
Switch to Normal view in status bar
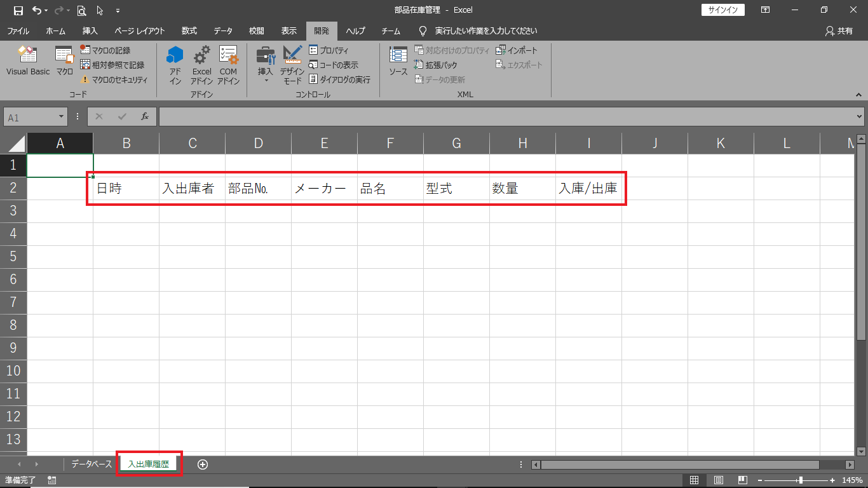click(x=695, y=480)
